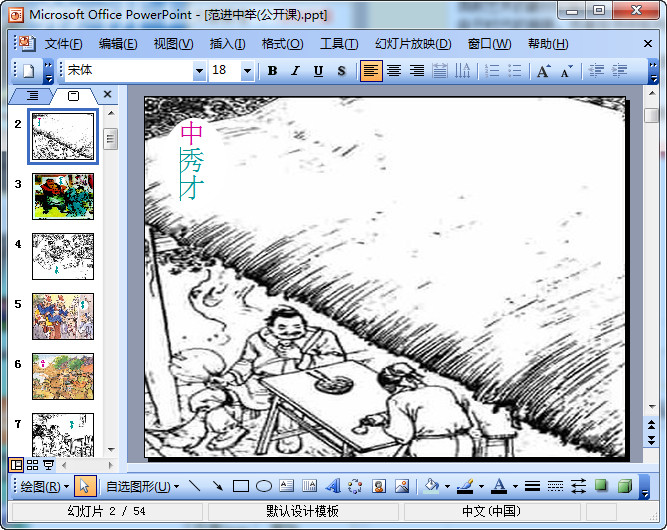
Task: Open the line color dropdown arrow
Action: coord(481,486)
